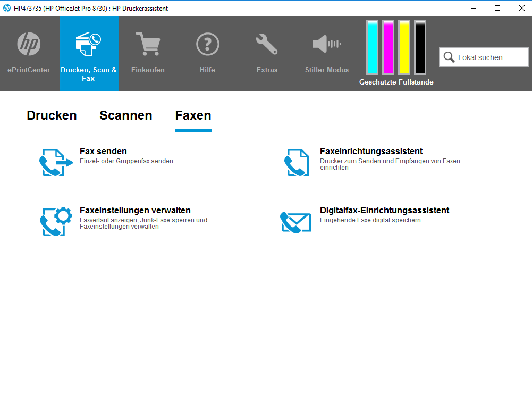
Task: Maximize the HP Druckerassistent window
Action: 497,8
